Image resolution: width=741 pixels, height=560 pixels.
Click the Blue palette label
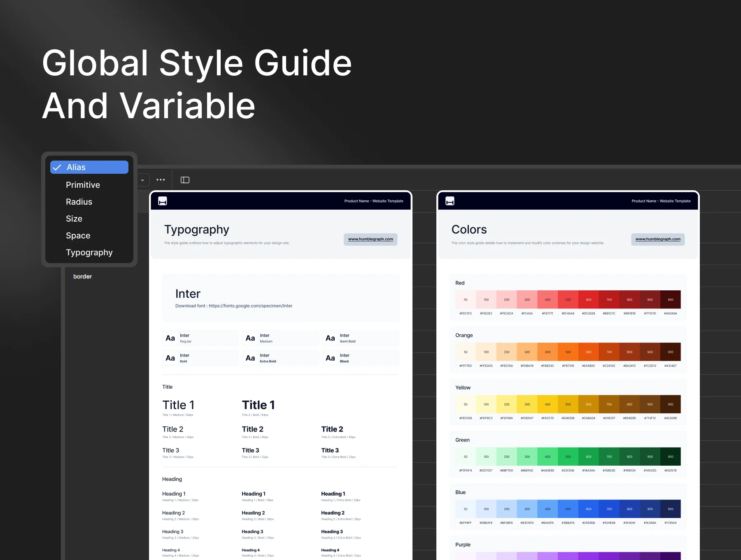[x=460, y=492]
